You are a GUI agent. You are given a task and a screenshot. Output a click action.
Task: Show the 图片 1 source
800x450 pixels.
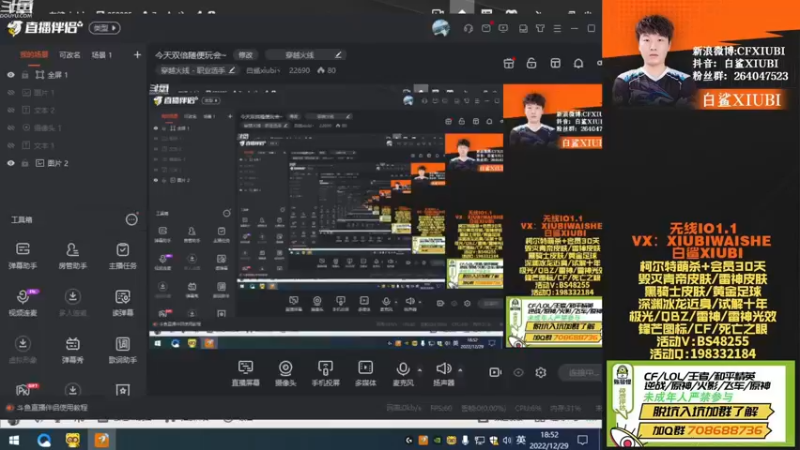click(11, 92)
